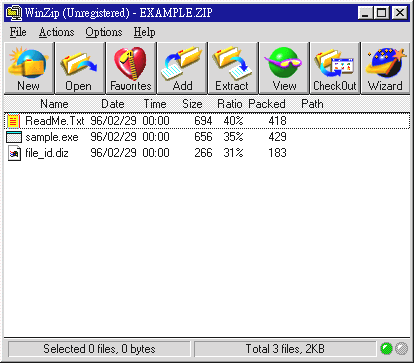The height and width of the screenshot is (364, 415).
Task: Click the gray status light indicator
Action: pos(401,349)
